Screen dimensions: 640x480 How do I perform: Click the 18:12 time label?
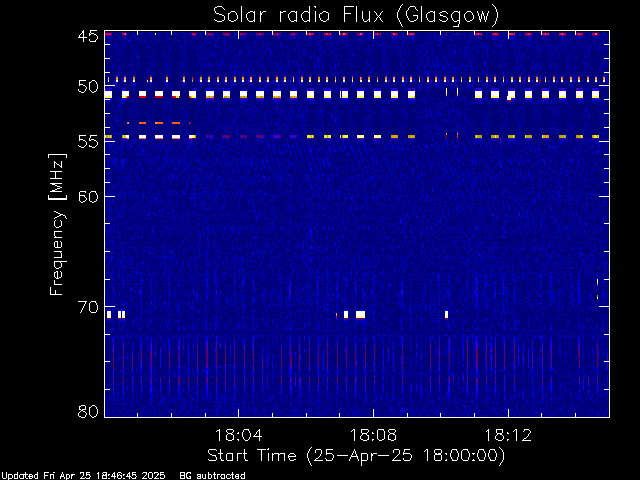[508, 435]
